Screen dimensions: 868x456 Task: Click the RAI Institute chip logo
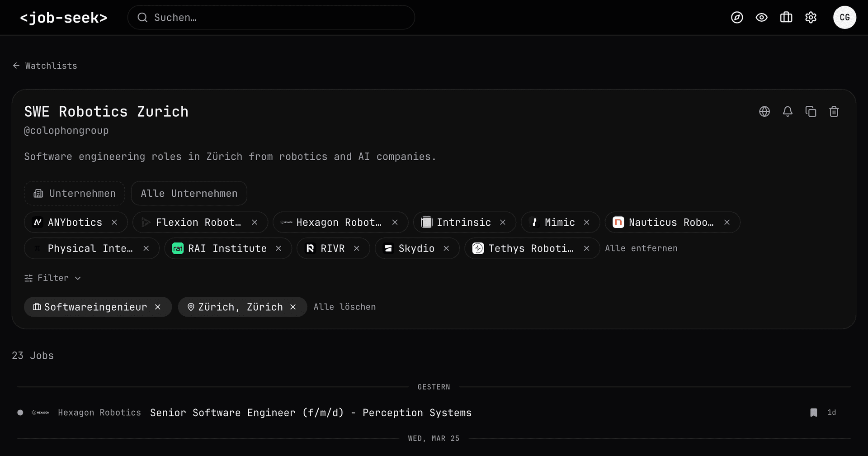(178, 248)
